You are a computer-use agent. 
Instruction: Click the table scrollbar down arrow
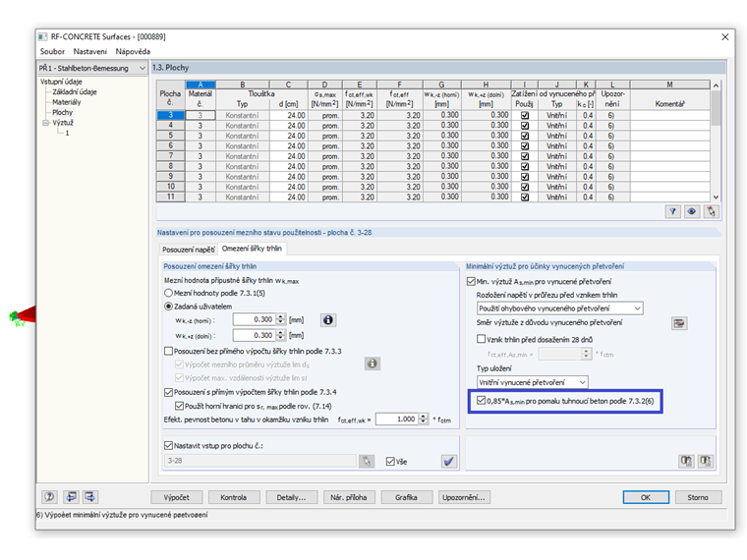tap(716, 196)
